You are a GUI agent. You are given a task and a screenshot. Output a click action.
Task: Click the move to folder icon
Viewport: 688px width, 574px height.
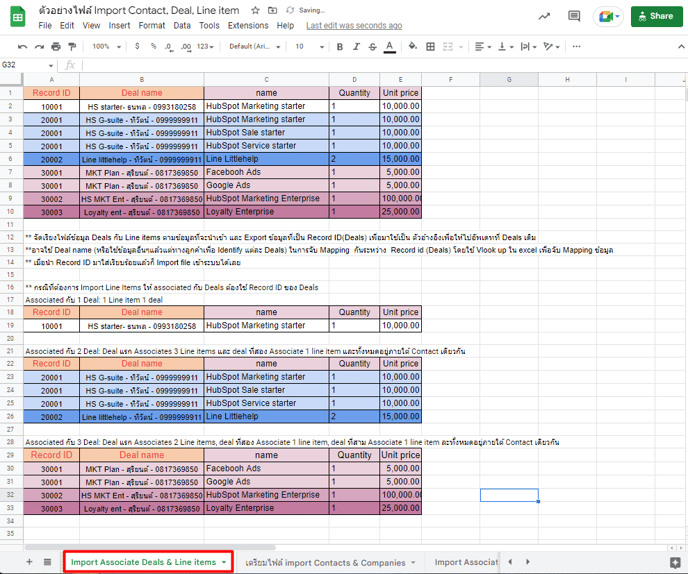click(272, 10)
